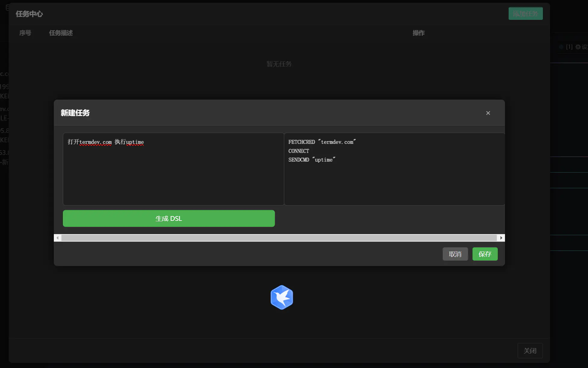
Task: Click the SENDCMD "uptime" line
Action: pos(312,160)
